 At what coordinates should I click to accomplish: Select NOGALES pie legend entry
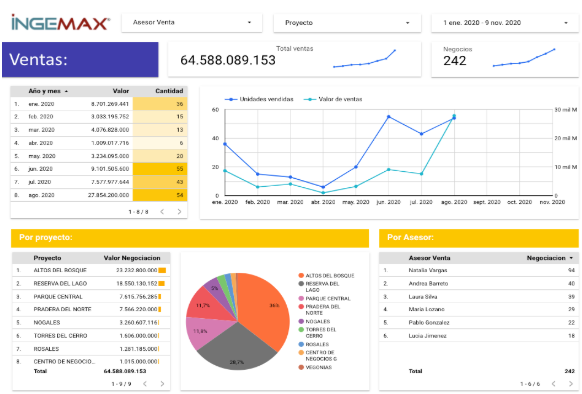point(314,322)
